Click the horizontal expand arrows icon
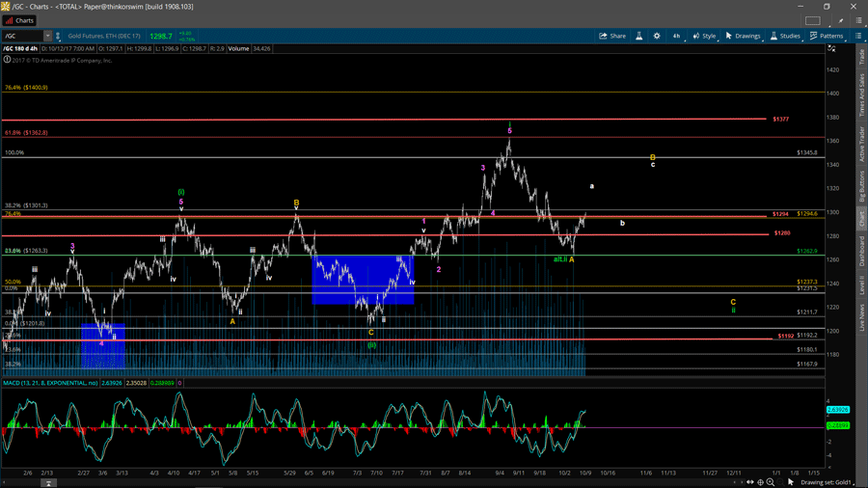The image size is (868, 488). [x=749, y=482]
